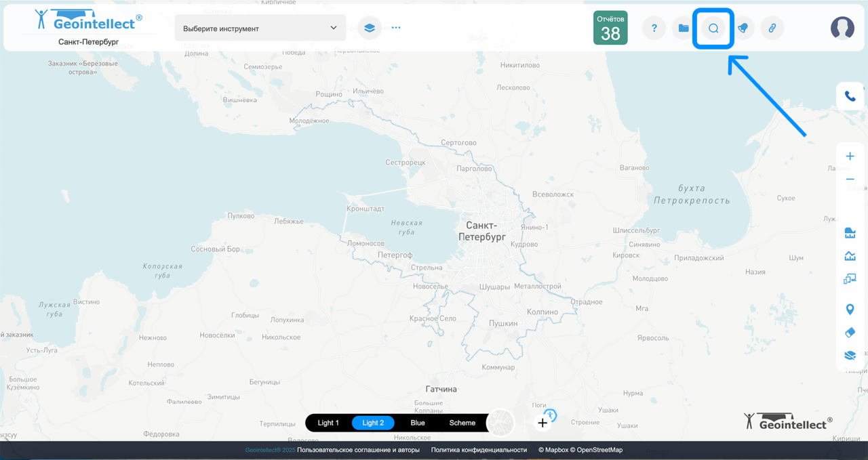This screenshot has height=460, width=868.
Task: Switch map style to Blue
Action: tap(418, 423)
